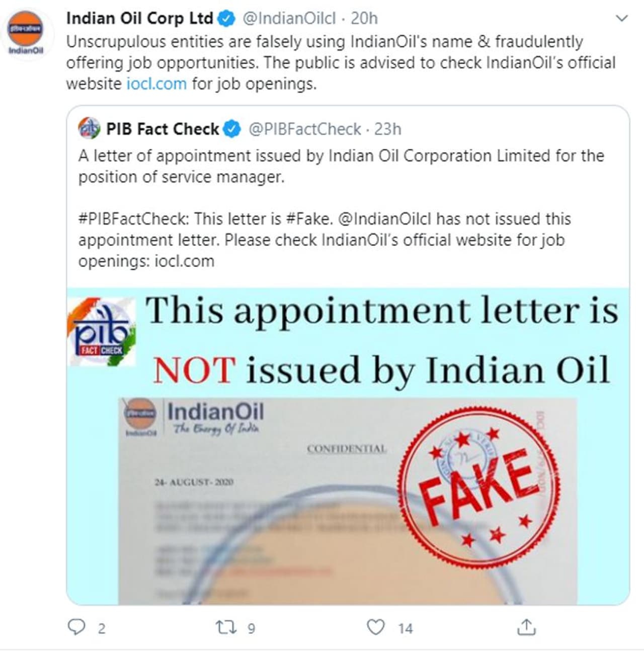644x652 pixels.
Task: Open the iocl.com link in tweet
Action: 156,84
